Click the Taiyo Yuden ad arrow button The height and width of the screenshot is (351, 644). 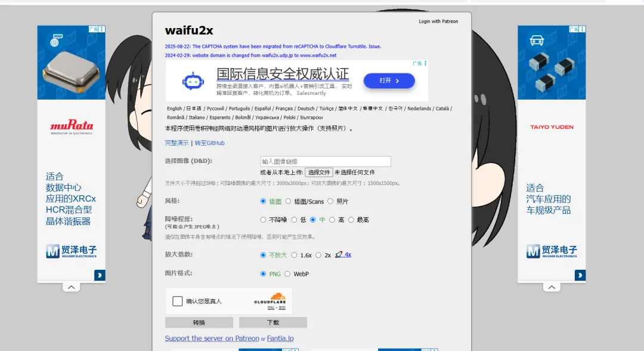pyautogui.click(x=580, y=275)
